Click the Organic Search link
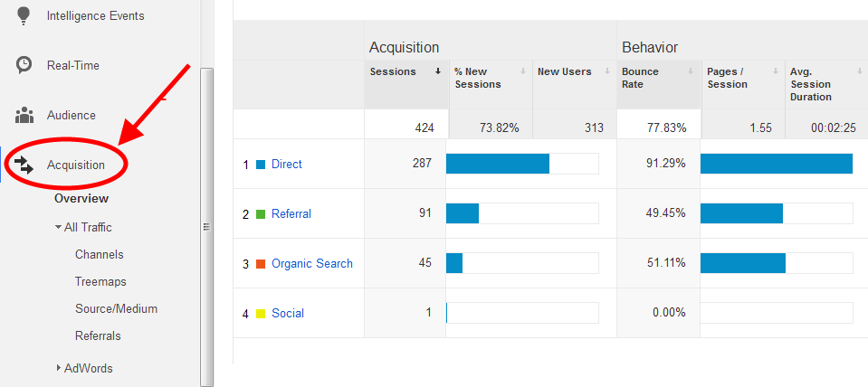 click(311, 264)
